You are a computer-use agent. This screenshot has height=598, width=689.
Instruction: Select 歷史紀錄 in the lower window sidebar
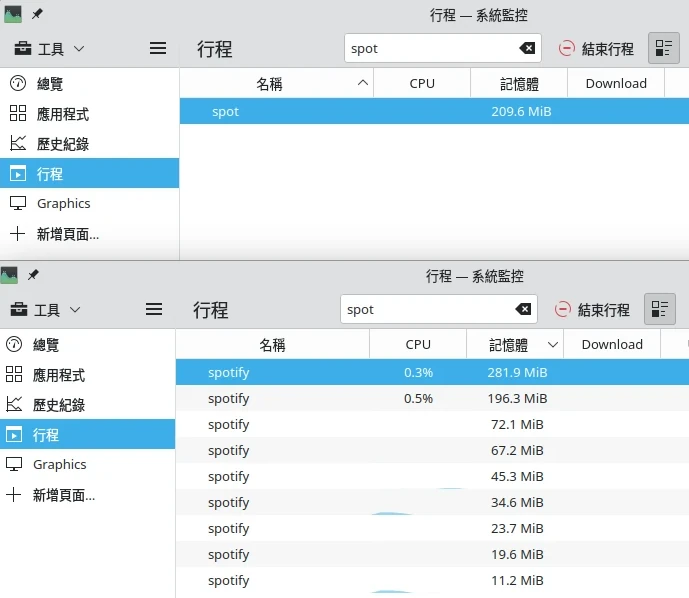click(58, 405)
